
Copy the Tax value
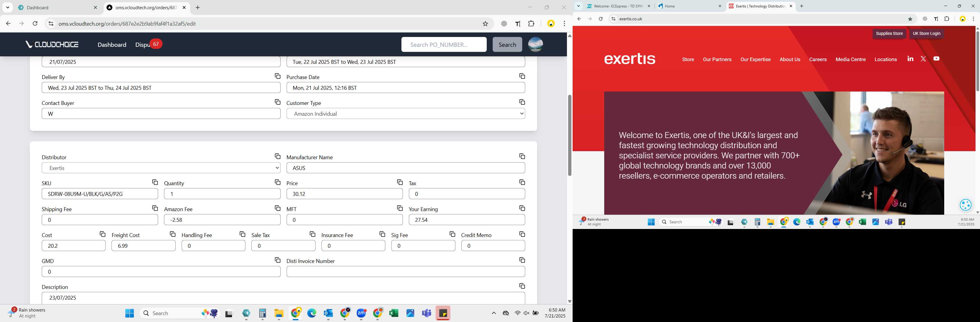click(522, 182)
